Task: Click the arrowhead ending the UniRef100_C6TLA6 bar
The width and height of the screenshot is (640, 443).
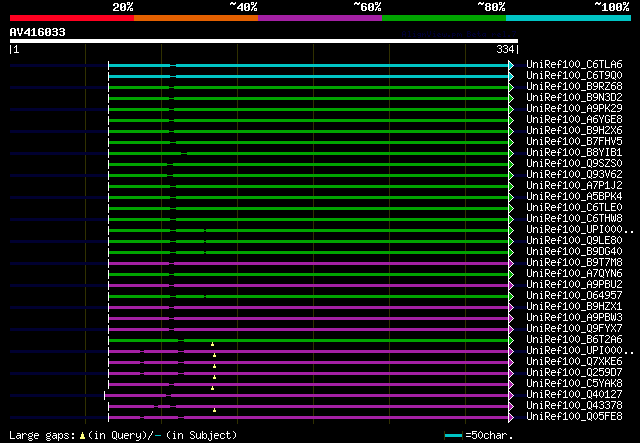Action: pos(511,64)
